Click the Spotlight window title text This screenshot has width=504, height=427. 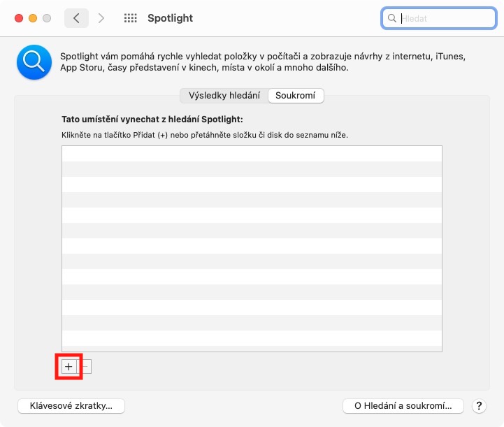click(x=170, y=18)
